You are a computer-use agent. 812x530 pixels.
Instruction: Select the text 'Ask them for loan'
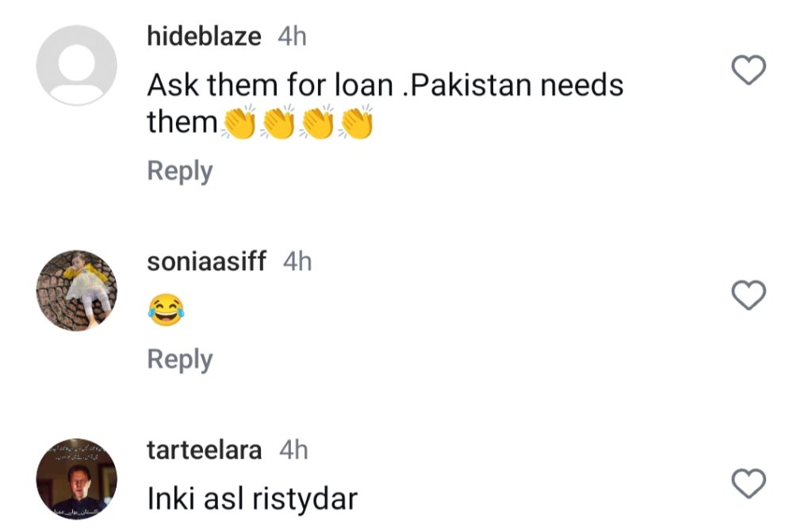tap(270, 85)
